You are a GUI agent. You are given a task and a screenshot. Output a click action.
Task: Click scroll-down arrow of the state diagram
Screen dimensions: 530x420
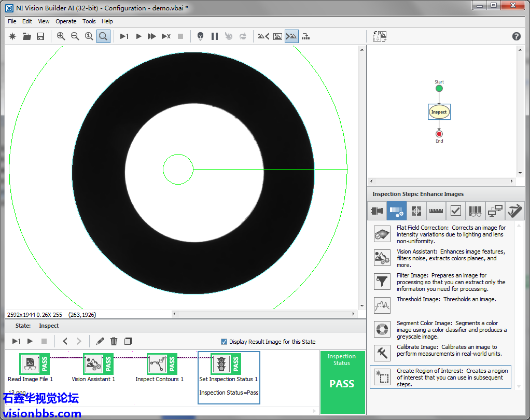(520, 173)
